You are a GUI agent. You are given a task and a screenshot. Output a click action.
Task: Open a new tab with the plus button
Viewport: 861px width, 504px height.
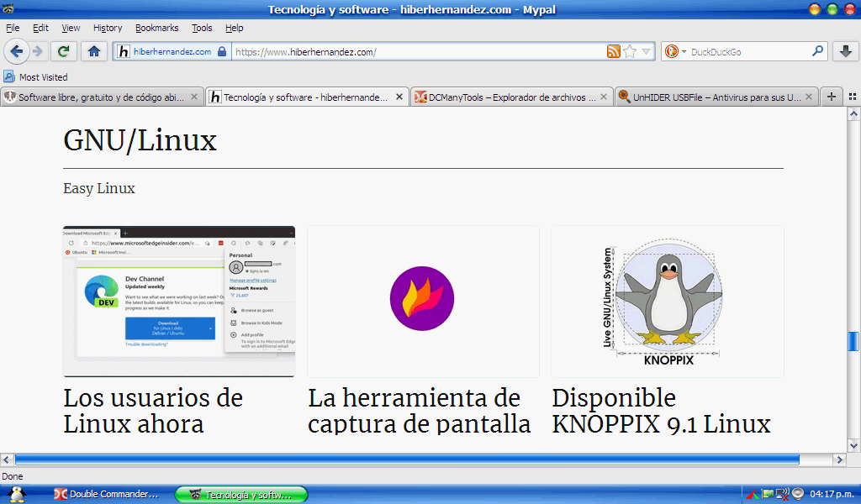pos(832,97)
